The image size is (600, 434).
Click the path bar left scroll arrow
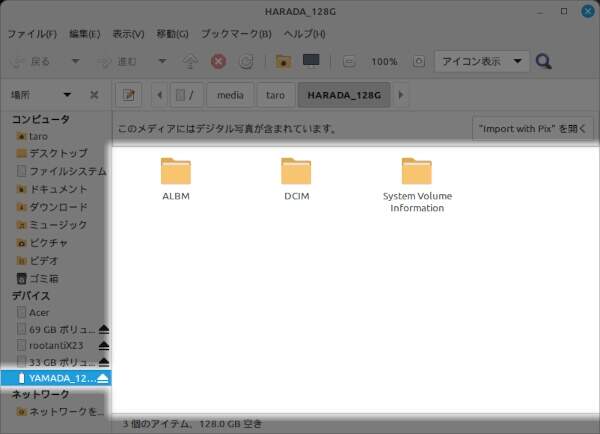tap(160, 95)
